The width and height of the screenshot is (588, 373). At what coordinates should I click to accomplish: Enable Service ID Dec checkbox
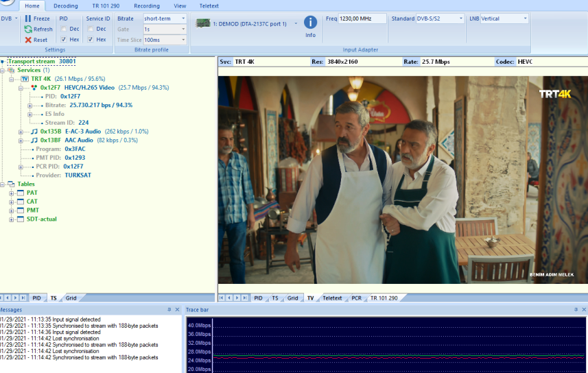click(91, 29)
